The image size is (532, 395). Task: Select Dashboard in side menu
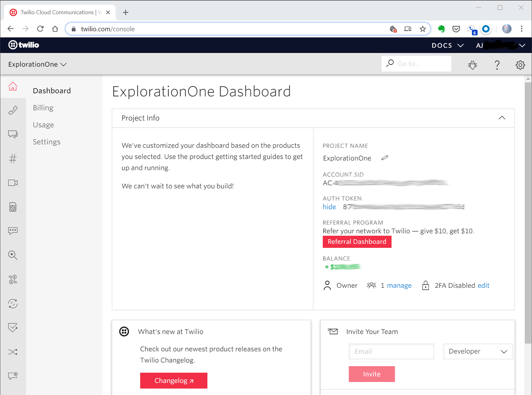52,91
